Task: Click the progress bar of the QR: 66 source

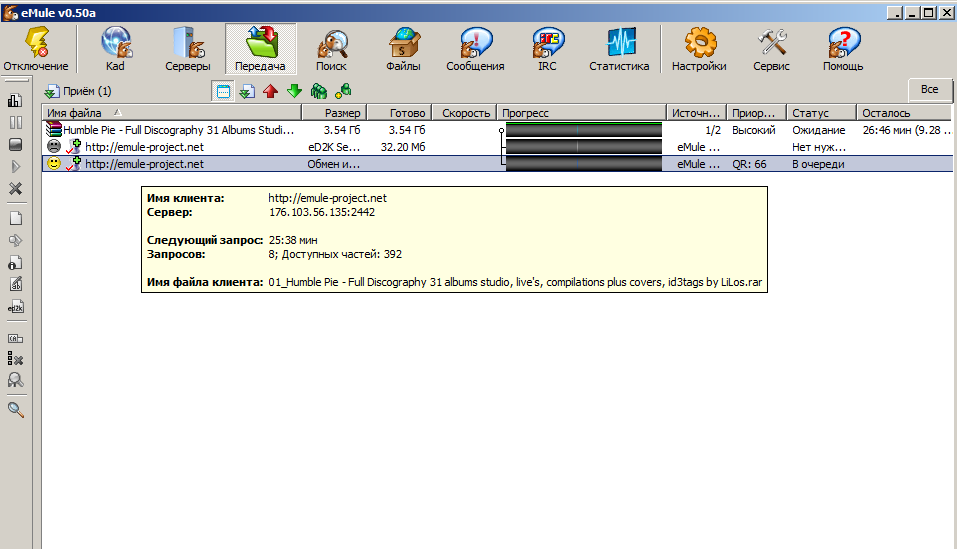Action: 583,164
